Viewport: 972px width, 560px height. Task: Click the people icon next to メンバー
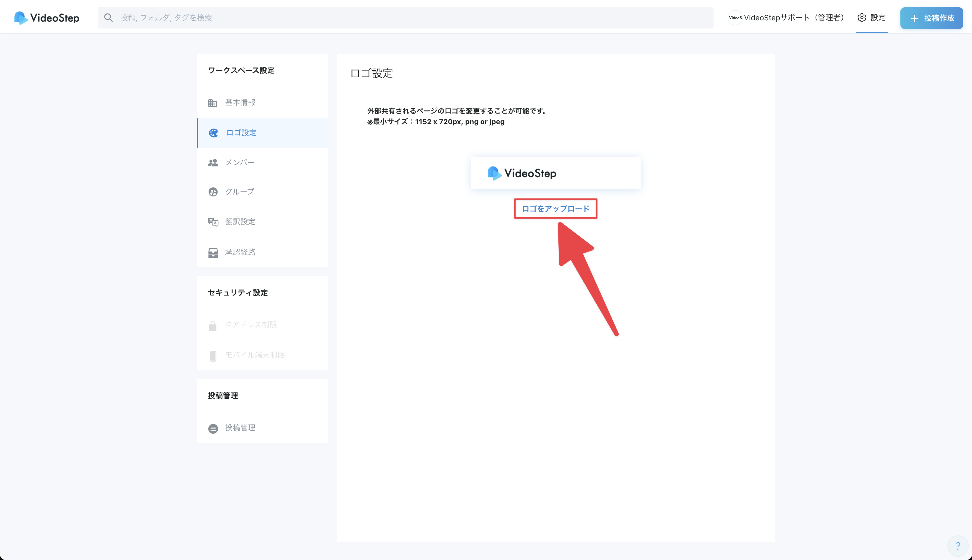point(213,163)
